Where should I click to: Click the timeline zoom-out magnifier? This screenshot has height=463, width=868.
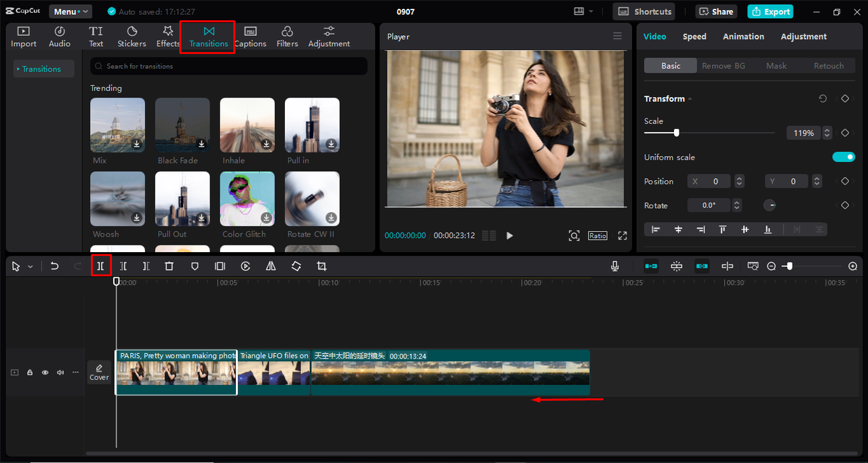pos(772,266)
